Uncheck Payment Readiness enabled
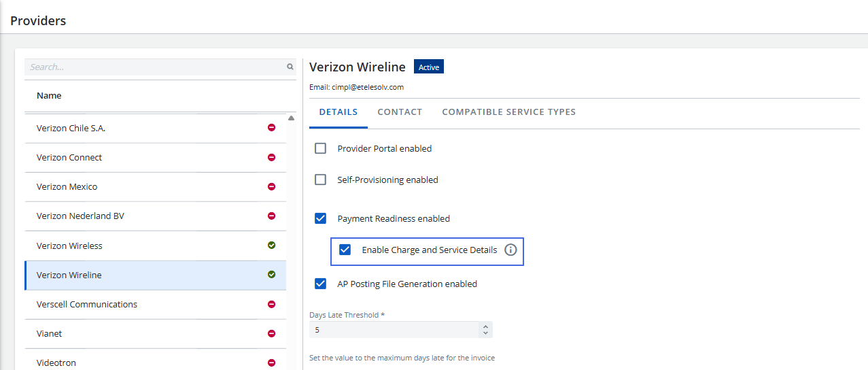The height and width of the screenshot is (370, 868). click(x=320, y=219)
